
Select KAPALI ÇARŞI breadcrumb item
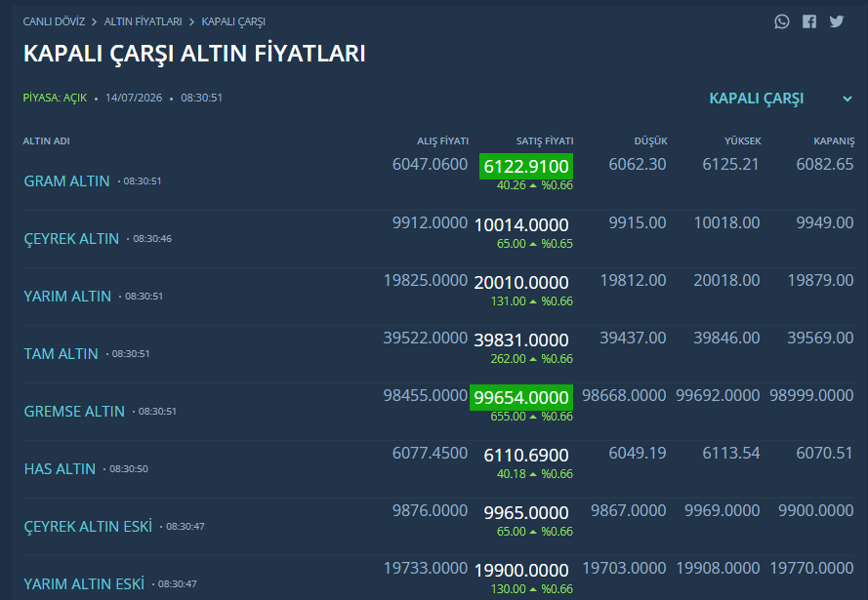[x=233, y=21]
